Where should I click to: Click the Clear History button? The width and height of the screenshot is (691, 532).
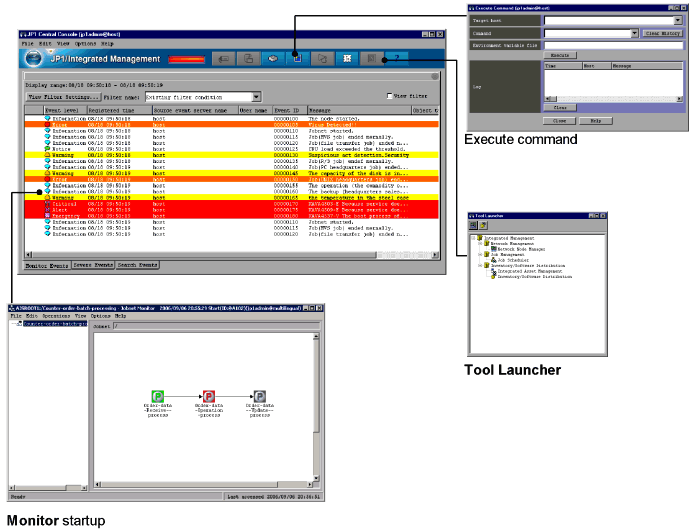662,33
